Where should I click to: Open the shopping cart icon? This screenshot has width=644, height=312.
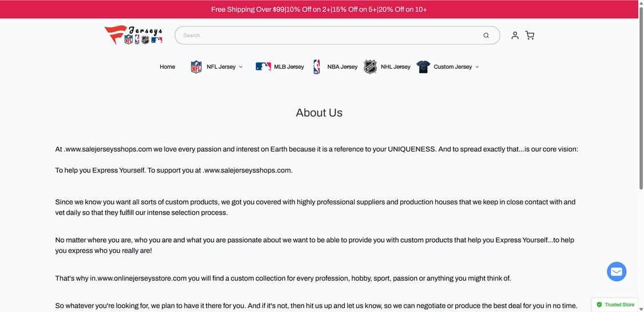click(x=530, y=35)
